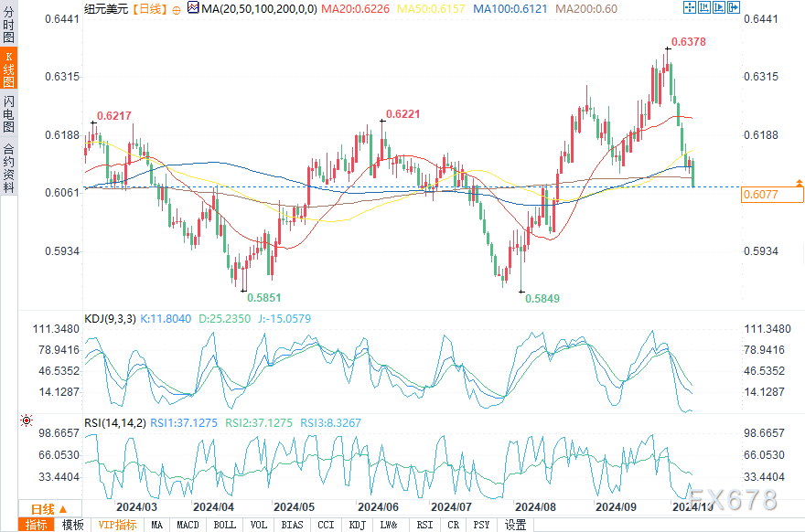Switch to the 分时图 sidebar tab
Viewport: 805px width, 532px height.
[9, 25]
